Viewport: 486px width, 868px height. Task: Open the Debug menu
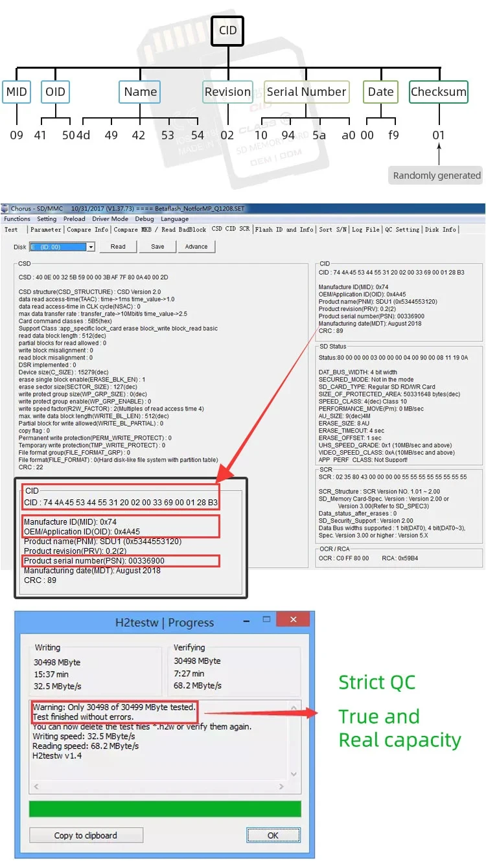[145, 219]
